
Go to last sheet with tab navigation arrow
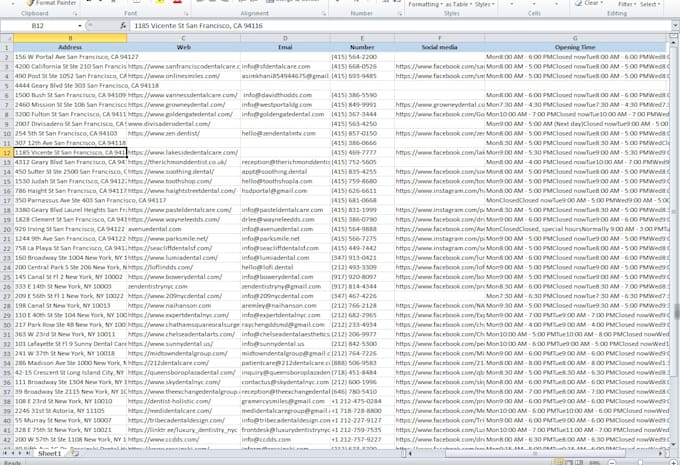[x=28, y=453]
